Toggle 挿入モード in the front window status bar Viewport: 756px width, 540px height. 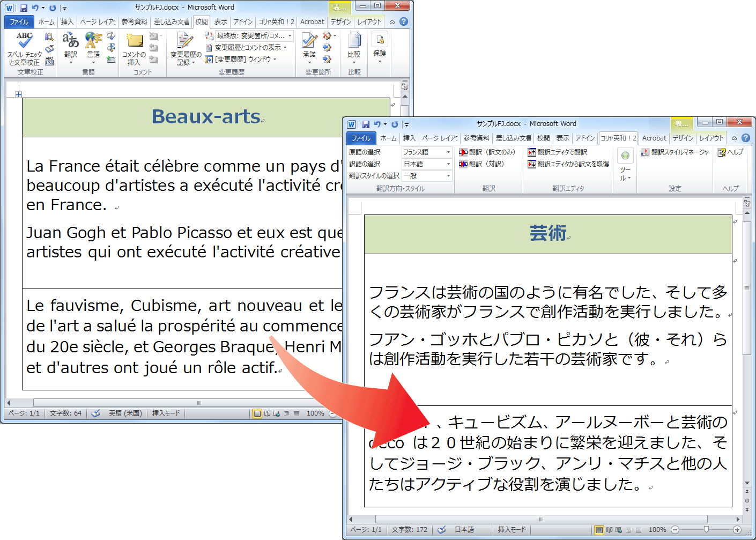(512, 530)
